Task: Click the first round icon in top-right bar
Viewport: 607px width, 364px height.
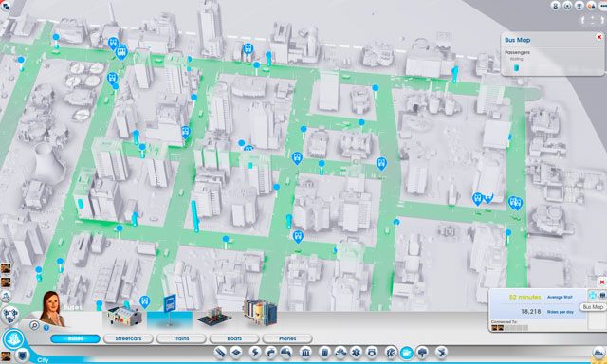Action: tap(556, 6)
